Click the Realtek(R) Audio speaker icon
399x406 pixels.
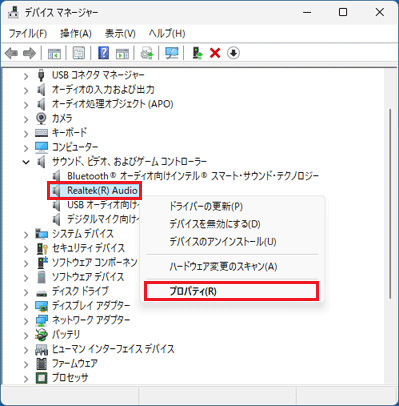(x=57, y=191)
